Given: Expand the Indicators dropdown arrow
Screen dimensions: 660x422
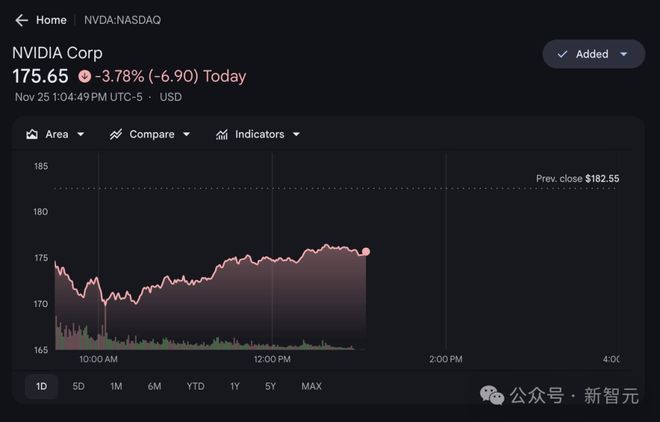Looking at the screenshot, I should (x=296, y=134).
